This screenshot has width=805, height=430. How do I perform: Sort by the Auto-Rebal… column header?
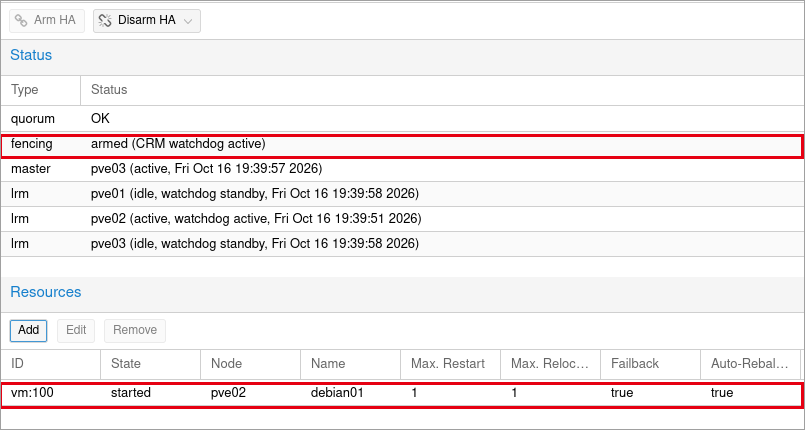pos(751,364)
